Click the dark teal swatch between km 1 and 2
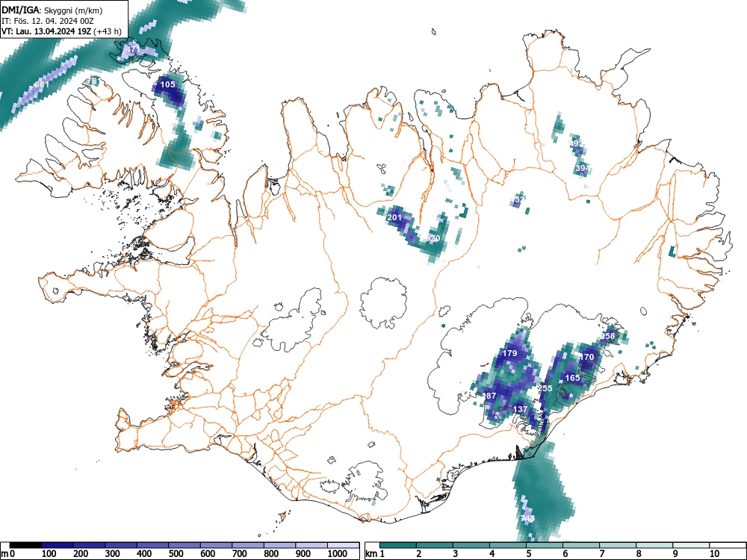The image size is (747, 560). tap(398, 545)
